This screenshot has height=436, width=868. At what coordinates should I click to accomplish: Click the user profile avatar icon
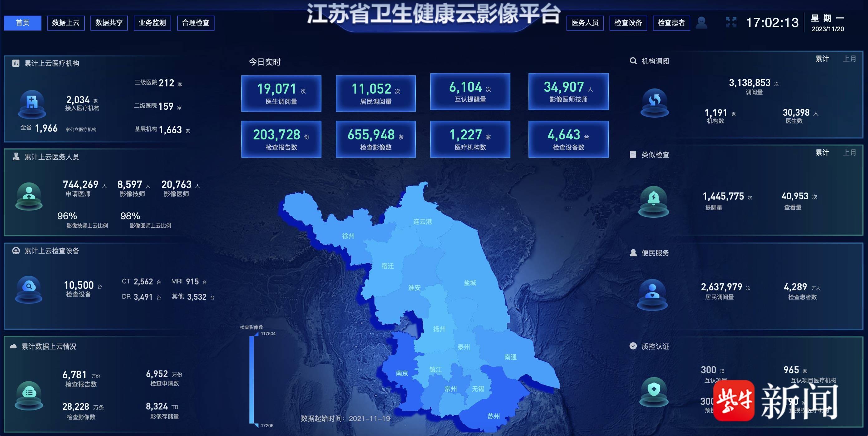click(x=701, y=22)
